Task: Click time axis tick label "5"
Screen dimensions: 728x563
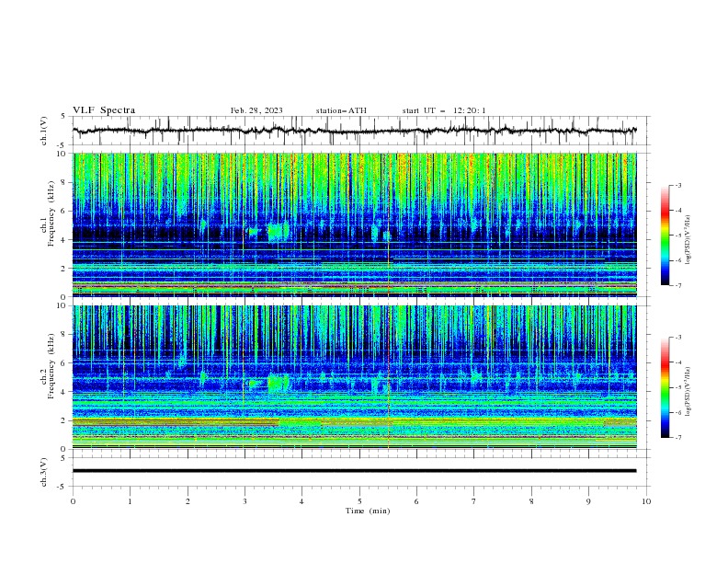Action: click(x=359, y=501)
